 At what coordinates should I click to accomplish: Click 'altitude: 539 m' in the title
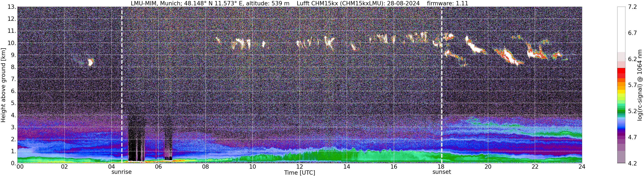(x=268, y=3)
